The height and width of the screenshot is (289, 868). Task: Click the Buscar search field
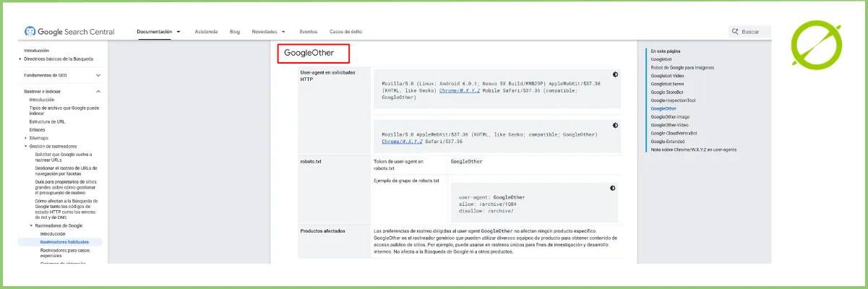point(755,32)
